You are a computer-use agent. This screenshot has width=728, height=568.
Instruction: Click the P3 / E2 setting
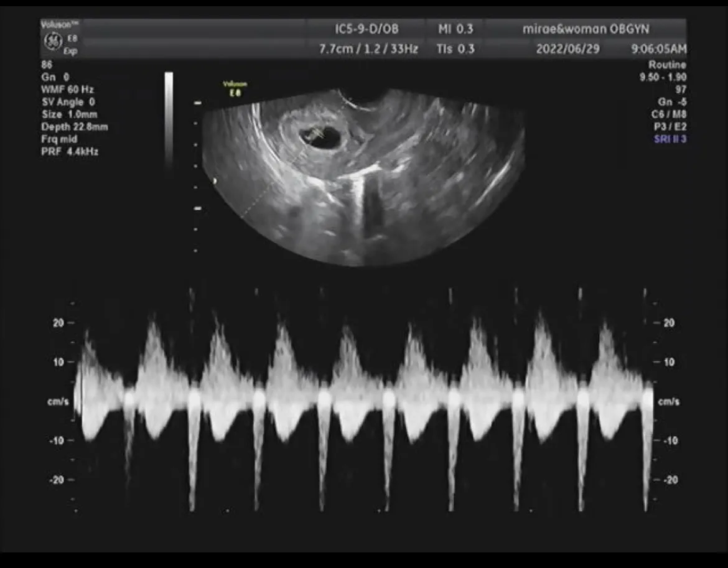pos(670,127)
